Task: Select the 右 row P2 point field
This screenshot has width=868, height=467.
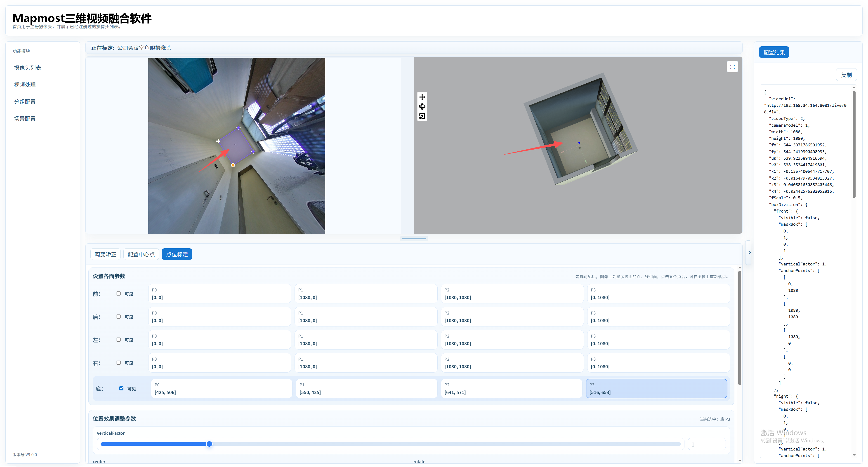Action: [512, 363]
